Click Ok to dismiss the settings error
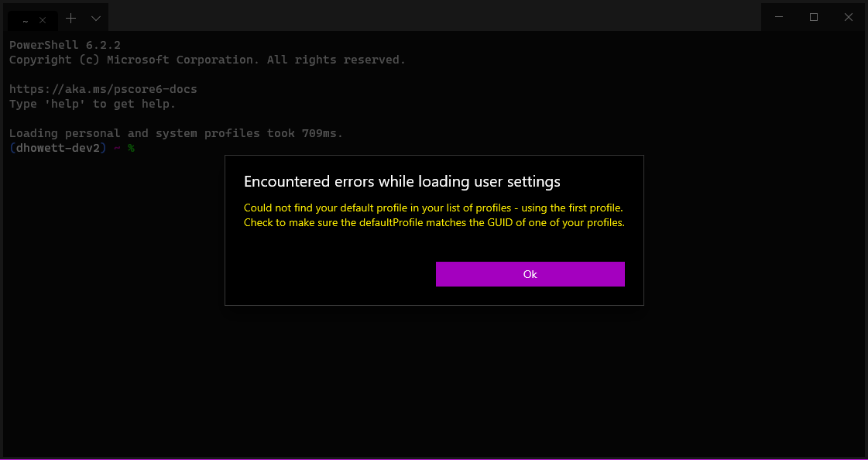868x460 pixels. (530, 273)
